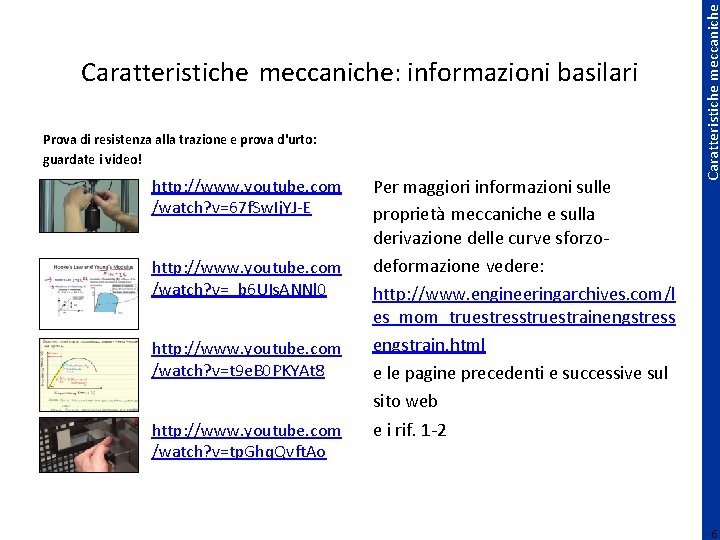Open the YouTube link watch?v=_b6UIsANNl0

[246, 278]
